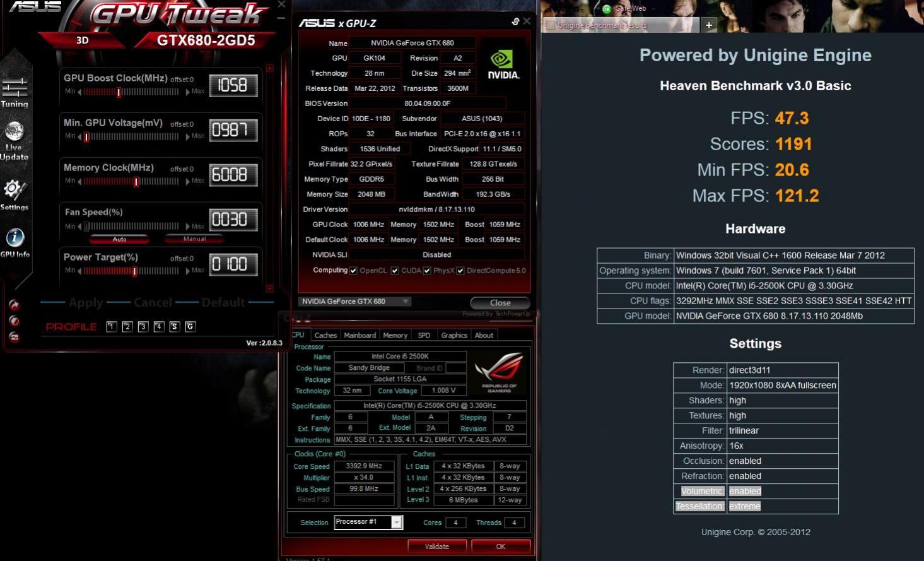Screen dimensions: 924x561
Task: Switch to the Mainboard tab
Action: (x=360, y=335)
